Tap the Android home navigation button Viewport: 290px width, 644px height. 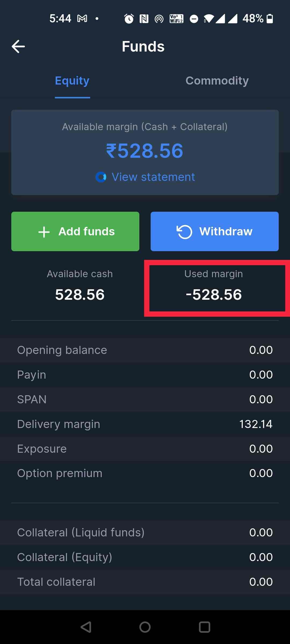[145, 627]
